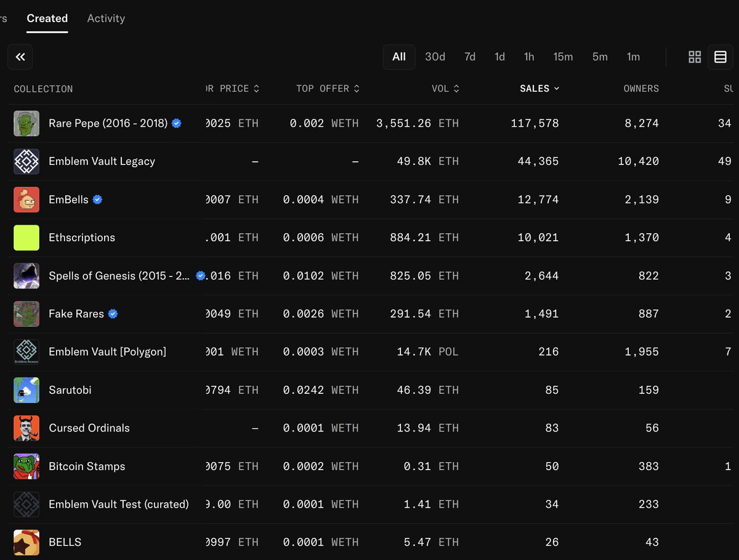The height and width of the screenshot is (560, 739).
Task: Open Bitcoin Stamps collection name
Action: (87, 466)
